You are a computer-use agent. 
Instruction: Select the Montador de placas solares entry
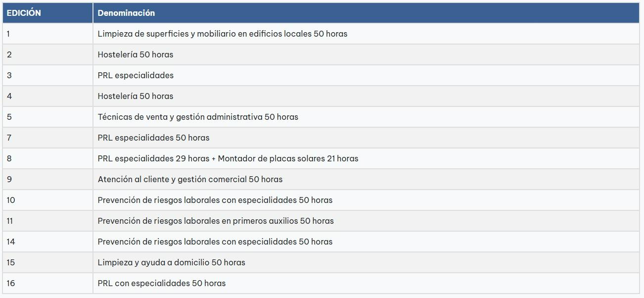[x=288, y=159]
